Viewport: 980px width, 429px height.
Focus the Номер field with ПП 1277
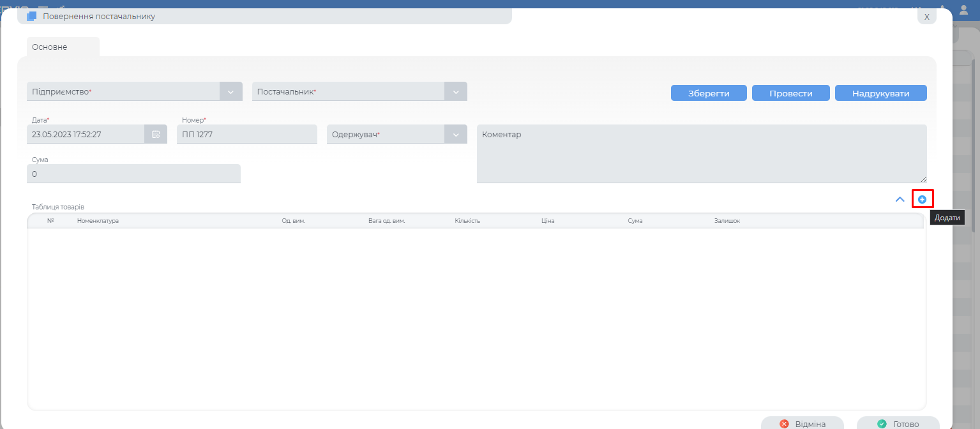pos(246,135)
